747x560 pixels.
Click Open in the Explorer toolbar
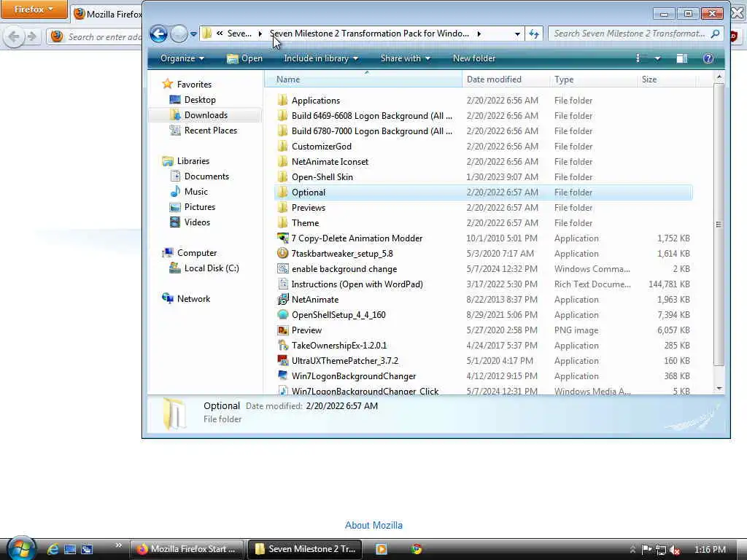pyautogui.click(x=245, y=58)
